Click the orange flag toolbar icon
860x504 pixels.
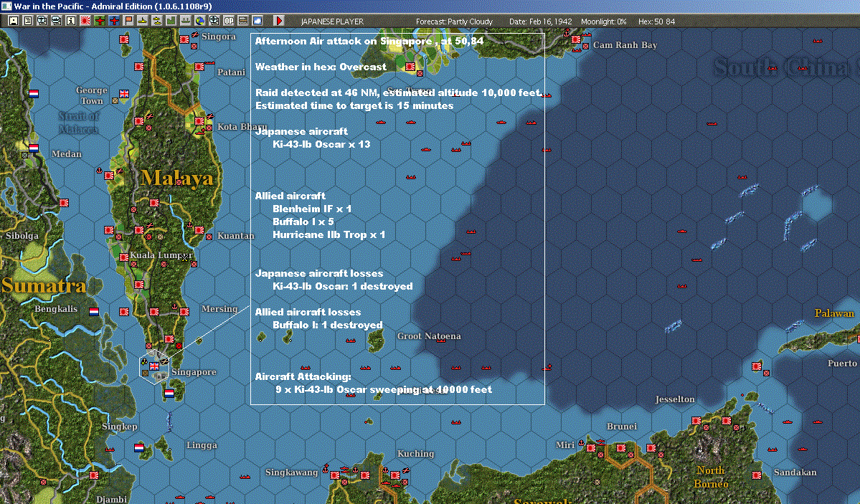[128, 21]
